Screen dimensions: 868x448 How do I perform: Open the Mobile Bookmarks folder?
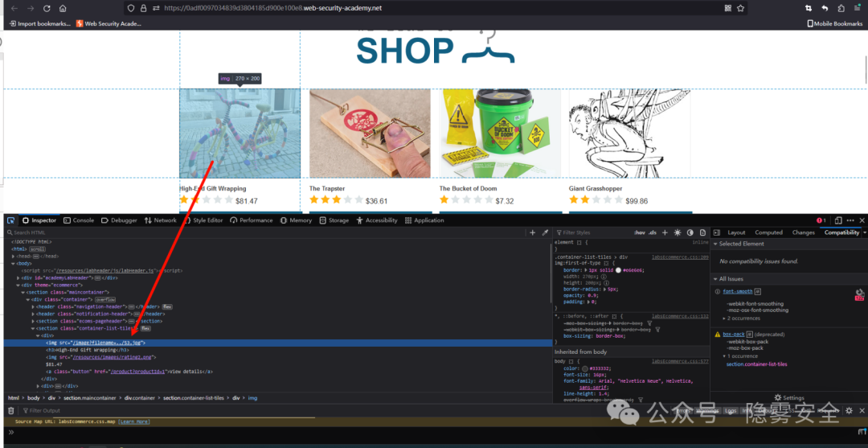pos(835,23)
